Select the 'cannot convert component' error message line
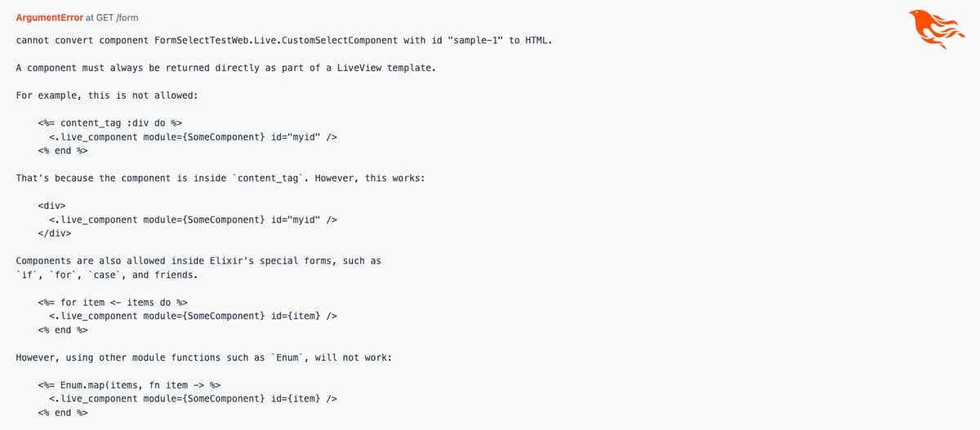Viewport: 980px width, 430px height. point(283,40)
